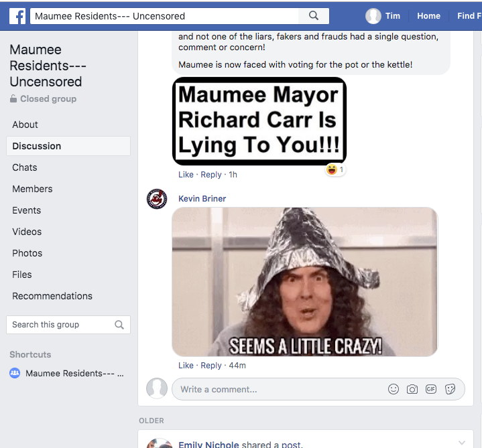Click the Write a comment field
The height and width of the screenshot is (448, 482).
[275, 389]
